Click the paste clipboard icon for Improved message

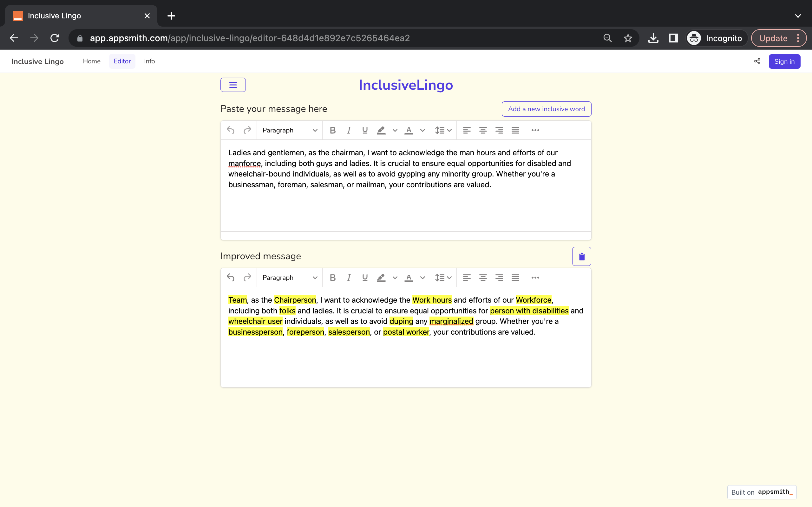(x=581, y=257)
